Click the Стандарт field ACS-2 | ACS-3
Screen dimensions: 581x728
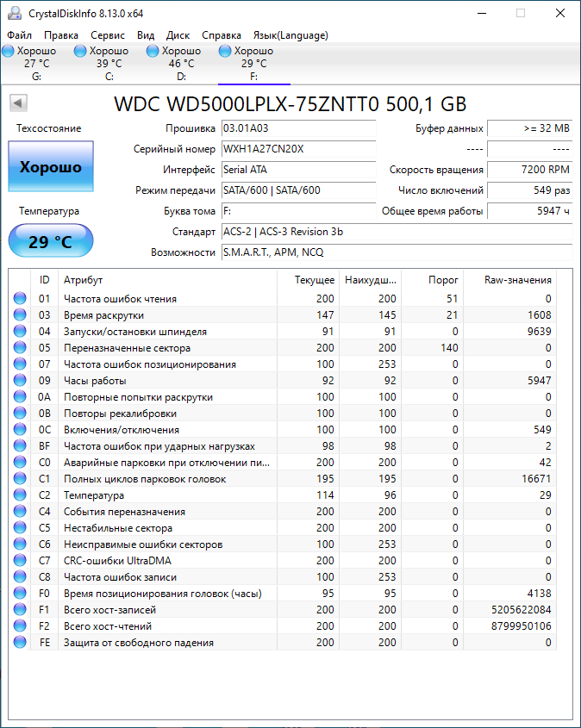pyautogui.click(x=397, y=231)
